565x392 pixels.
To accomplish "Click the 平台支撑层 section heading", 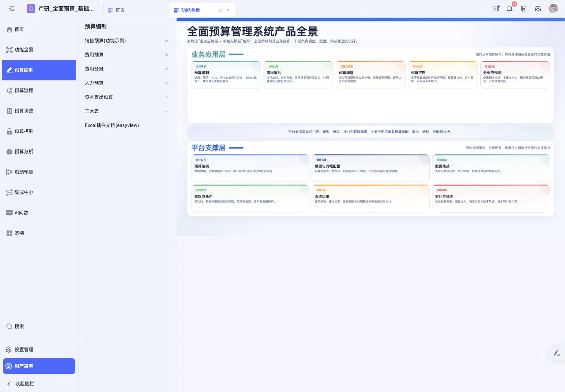I will [x=208, y=148].
